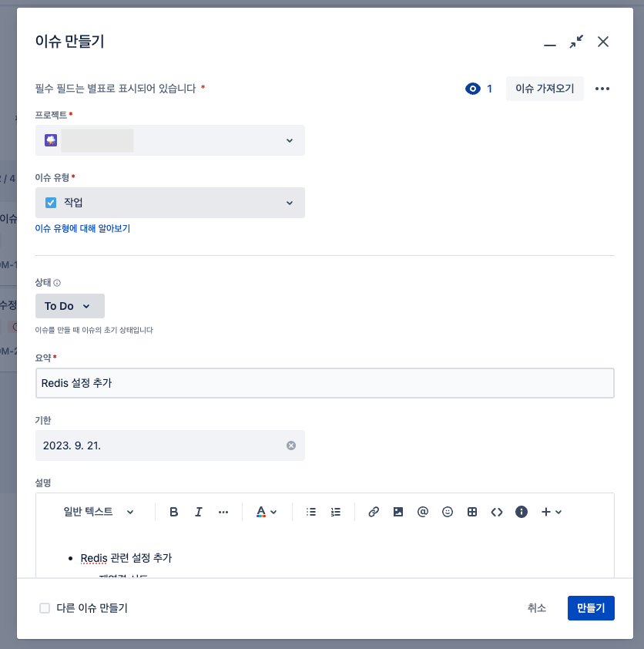Open the 이슈 유형 dropdown showing 작업
Screen dimensions: 644x649
[x=170, y=203]
